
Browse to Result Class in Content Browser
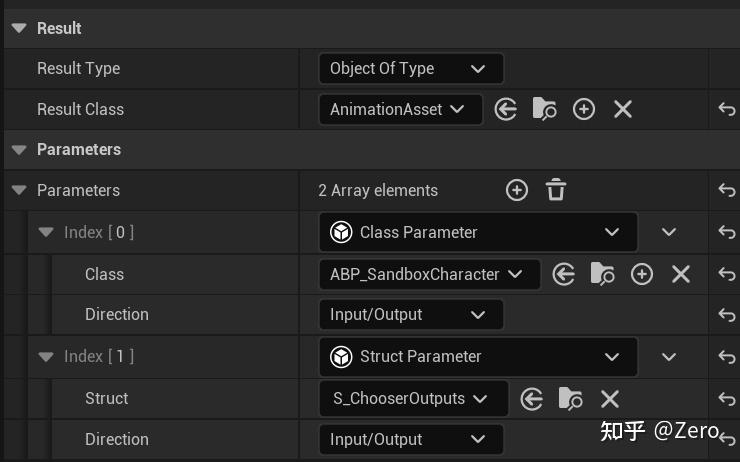(545, 109)
